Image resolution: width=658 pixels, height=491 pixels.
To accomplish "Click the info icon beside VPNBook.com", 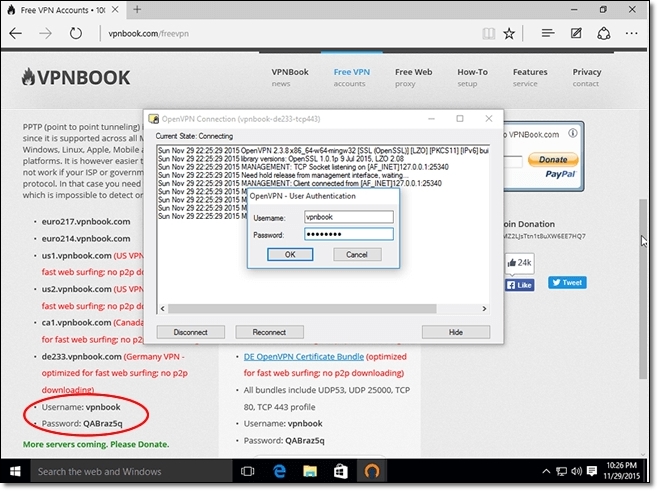I will [x=572, y=133].
